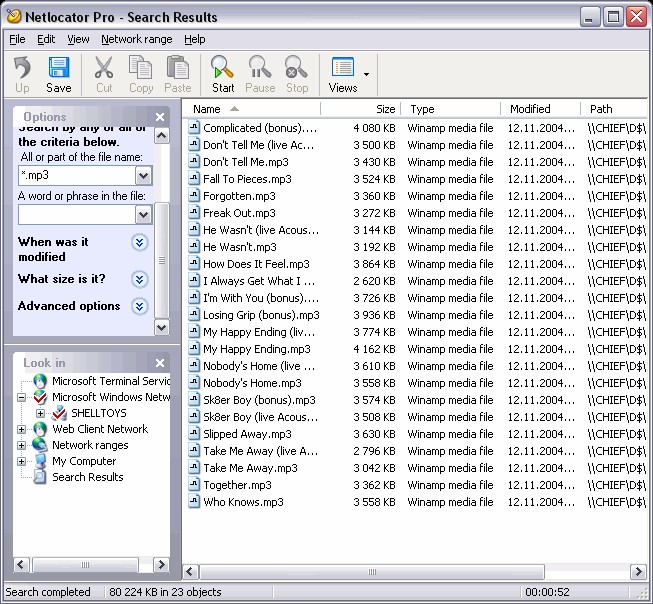Click icon of Fall To Pieces.mp3
This screenshot has height=604, width=653.
click(194, 179)
